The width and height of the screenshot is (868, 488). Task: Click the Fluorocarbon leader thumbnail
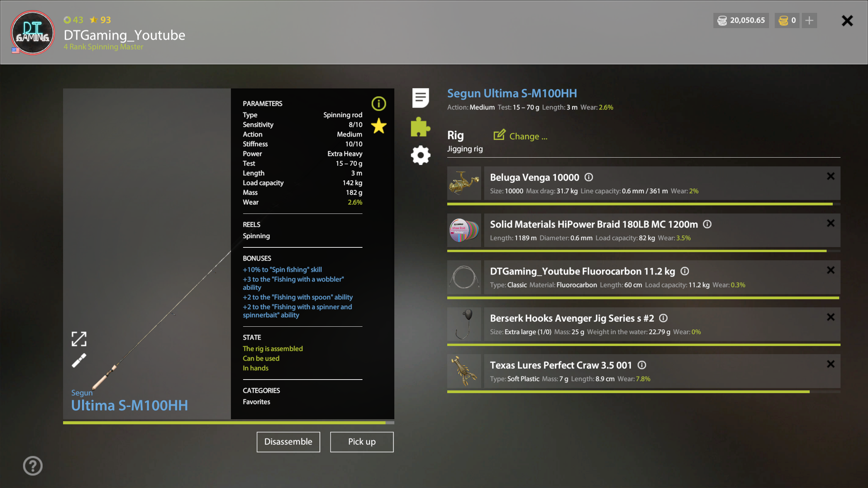[464, 277]
